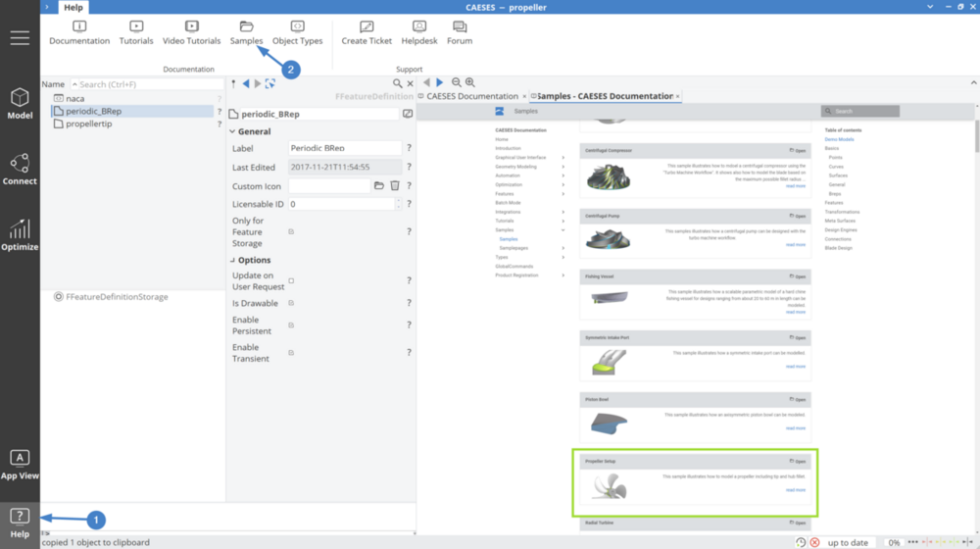Viewport: 980px width, 549px height.
Task: Toggle Update on User Request checkbox
Action: [291, 280]
